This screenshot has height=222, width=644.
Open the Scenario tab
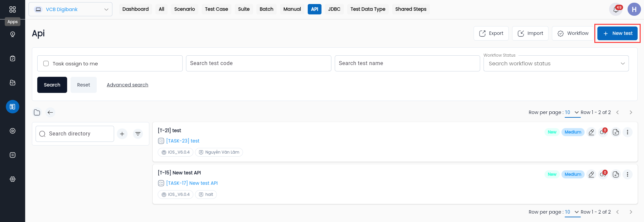click(x=185, y=9)
